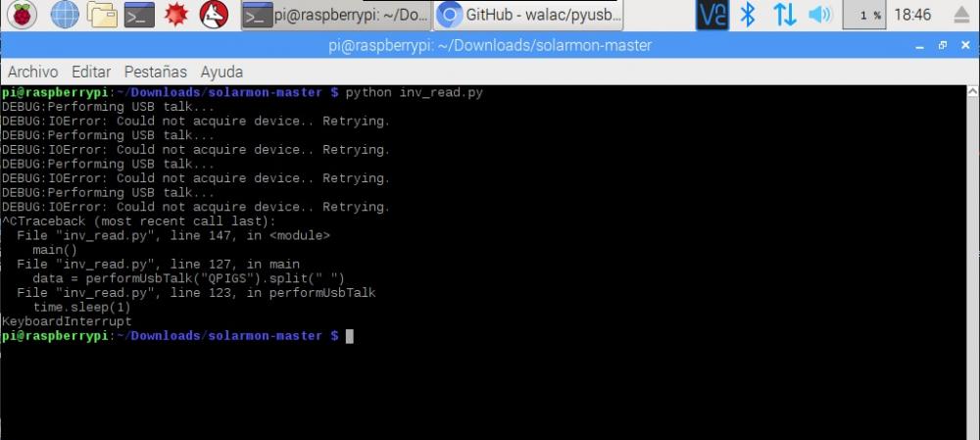980x440 pixels.
Task: Maximize the terminal window
Action: click(943, 46)
